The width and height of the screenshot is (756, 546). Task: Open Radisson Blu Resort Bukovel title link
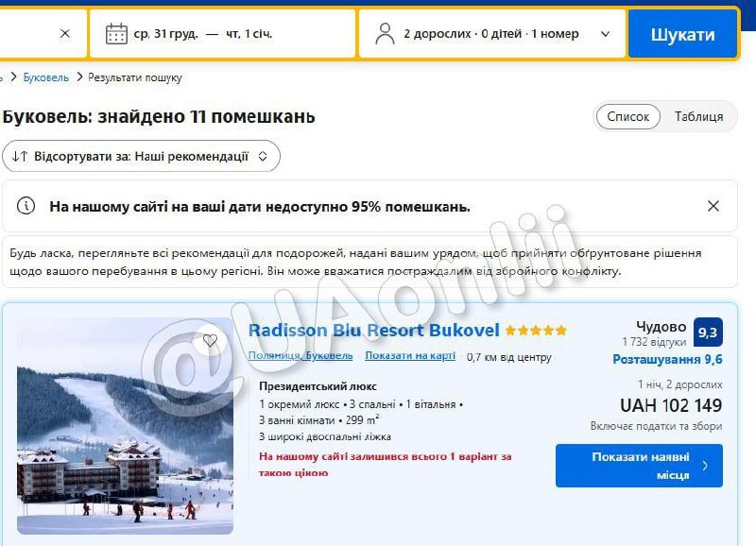(x=373, y=331)
